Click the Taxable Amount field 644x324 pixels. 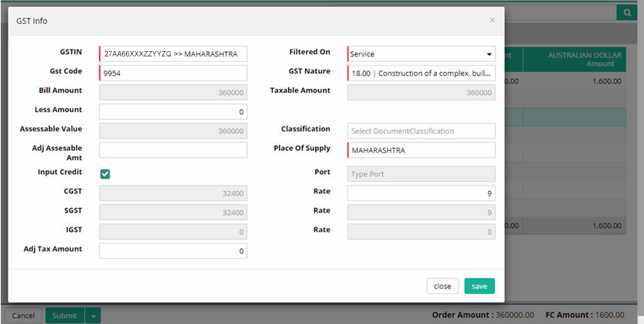click(422, 93)
